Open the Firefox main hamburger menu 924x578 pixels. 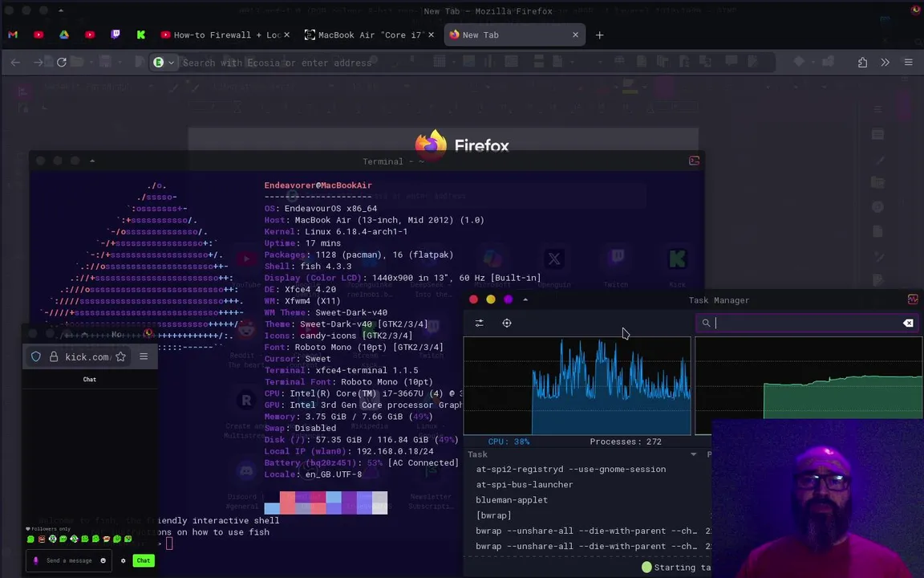click(x=908, y=62)
